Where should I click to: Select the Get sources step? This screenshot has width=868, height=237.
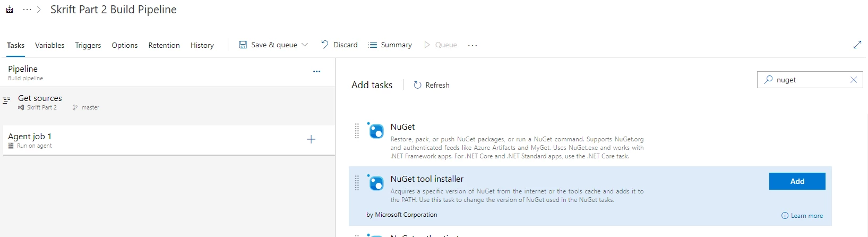point(168,102)
